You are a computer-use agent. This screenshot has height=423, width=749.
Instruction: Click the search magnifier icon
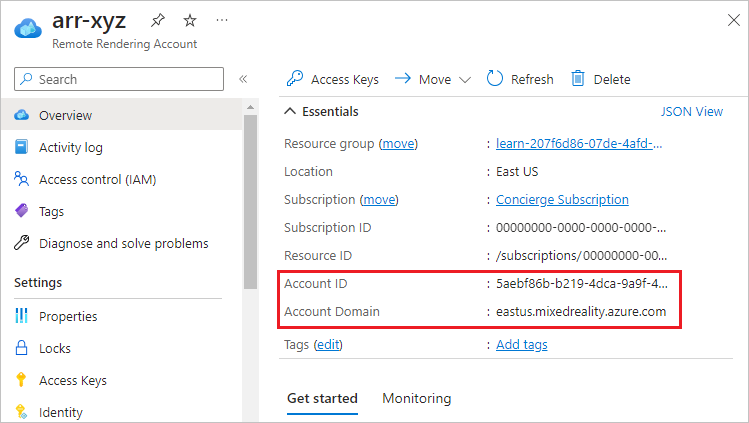coord(27,79)
